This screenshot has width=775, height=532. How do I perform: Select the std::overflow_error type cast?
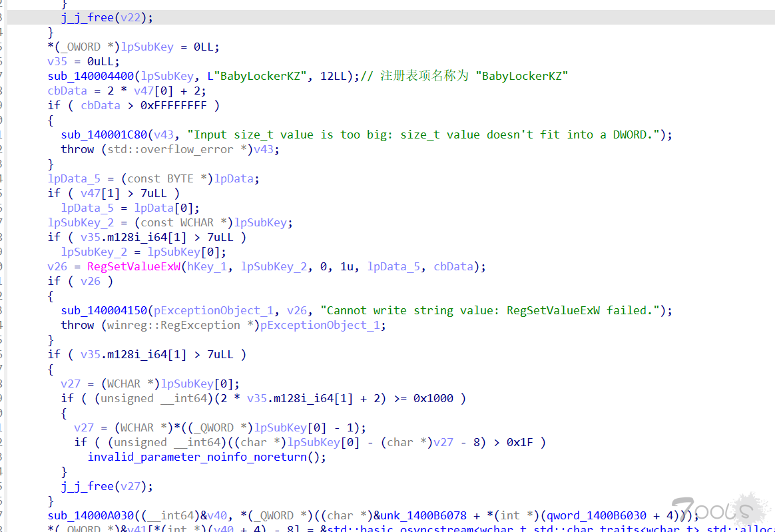170,149
